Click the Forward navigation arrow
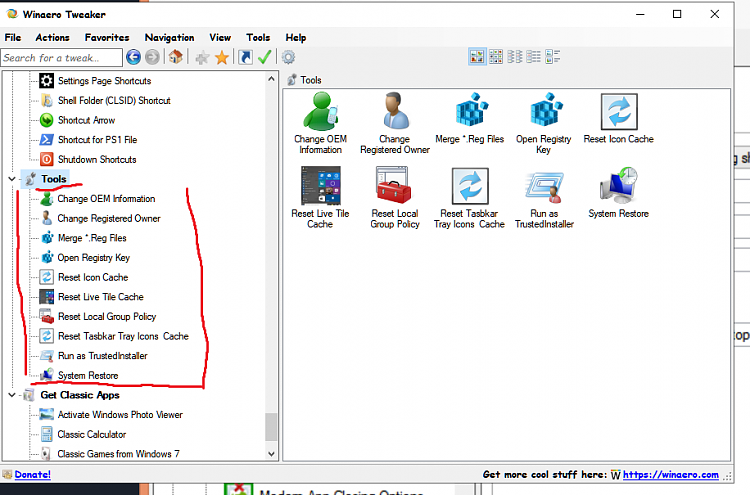The height and width of the screenshot is (495, 750). tap(152, 57)
